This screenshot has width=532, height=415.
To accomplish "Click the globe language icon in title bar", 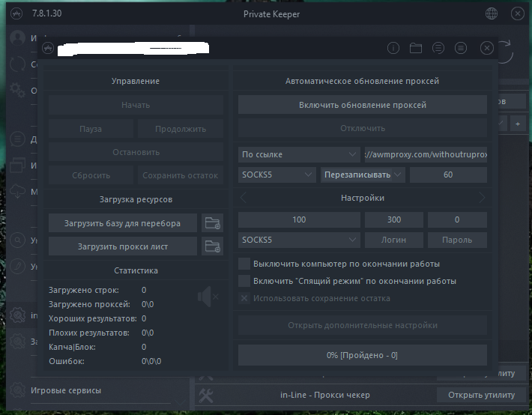I will point(492,13).
